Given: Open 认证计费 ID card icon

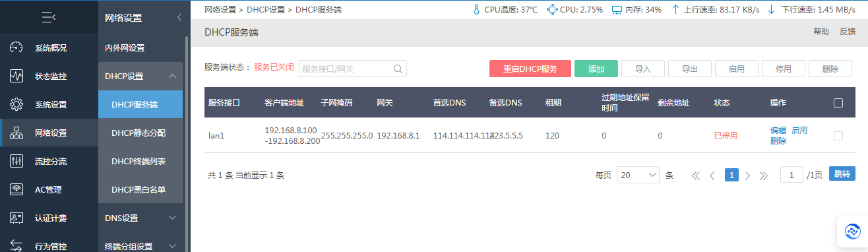Looking at the screenshot, I should [x=17, y=218].
